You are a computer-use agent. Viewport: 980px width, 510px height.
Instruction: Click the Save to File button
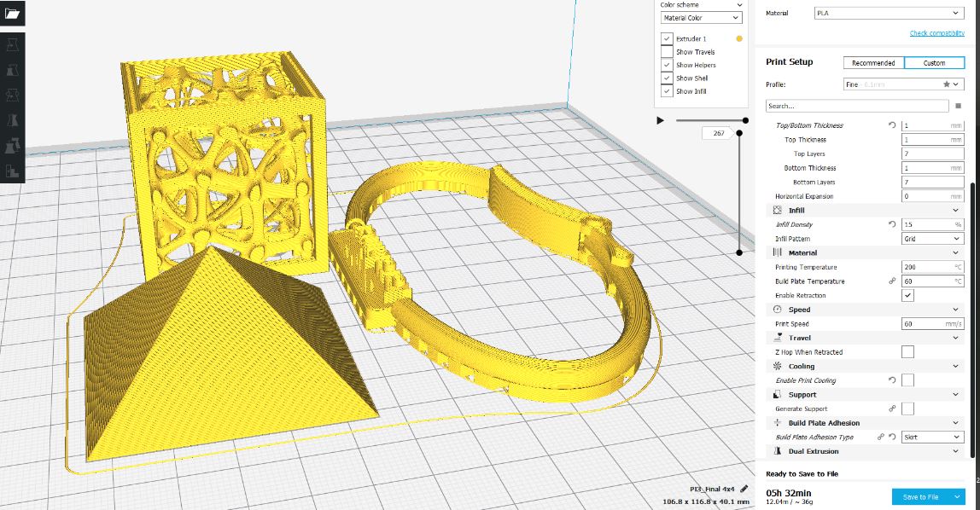920,497
